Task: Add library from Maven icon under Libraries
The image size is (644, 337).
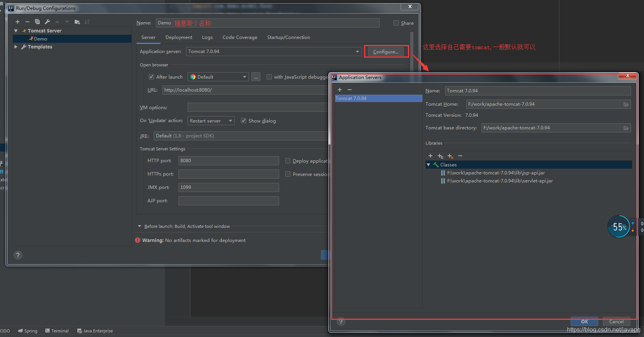Action: pyautogui.click(x=440, y=156)
